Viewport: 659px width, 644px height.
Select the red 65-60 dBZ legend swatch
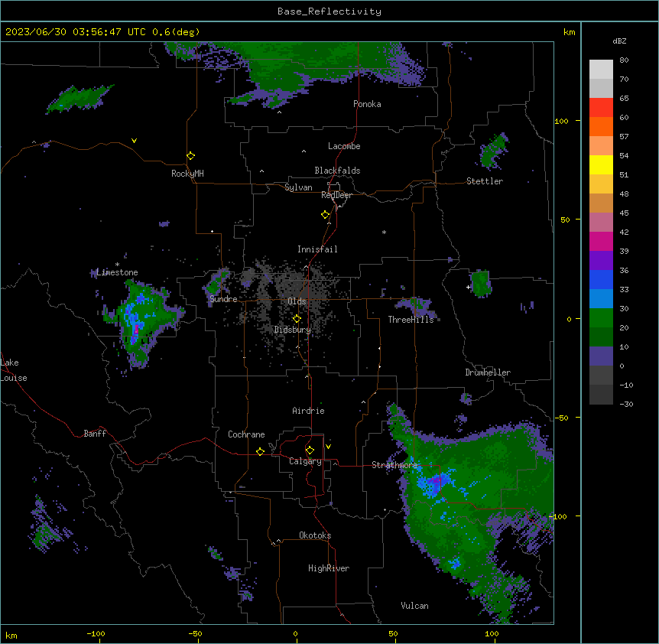click(601, 108)
